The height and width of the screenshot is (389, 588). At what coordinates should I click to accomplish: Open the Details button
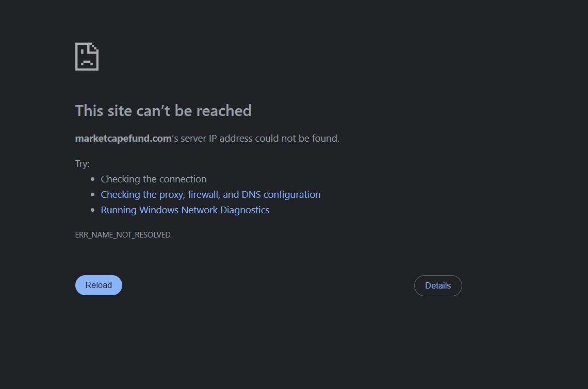pos(438,285)
